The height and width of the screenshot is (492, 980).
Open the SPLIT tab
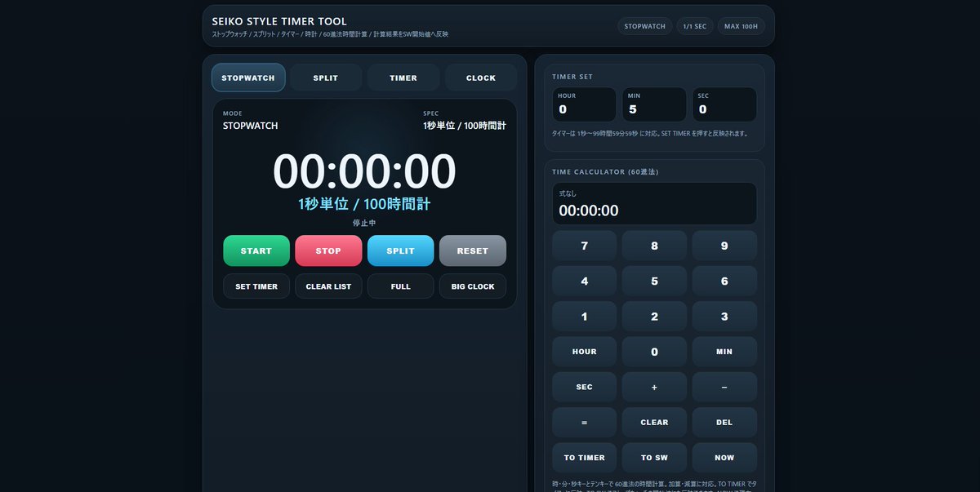point(326,78)
